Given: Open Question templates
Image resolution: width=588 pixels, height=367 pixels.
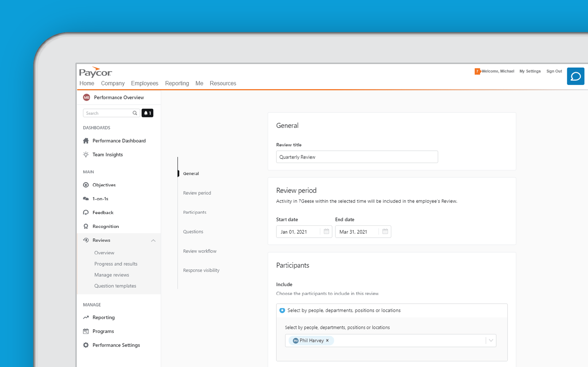Looking at the screenshot, I should [x=115, y=286].
